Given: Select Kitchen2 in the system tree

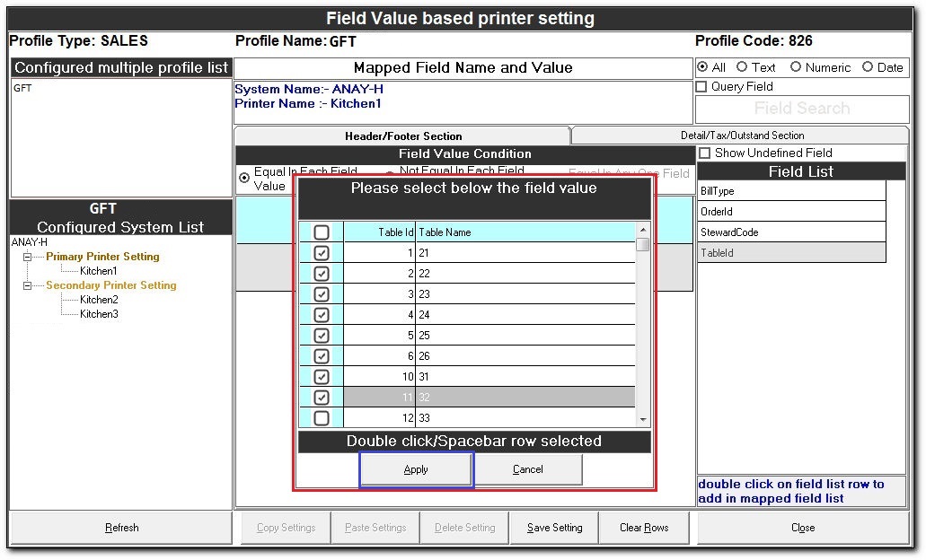Looking at the screenshot, I should (99, 301).
